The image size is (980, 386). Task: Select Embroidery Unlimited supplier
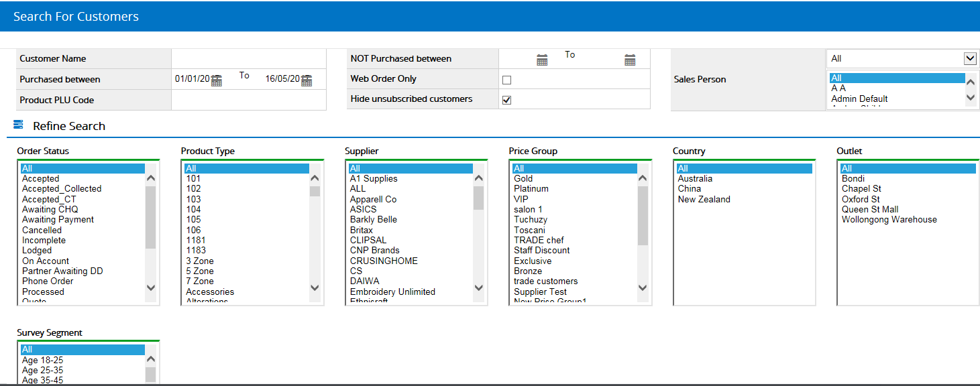click(410, 292)
